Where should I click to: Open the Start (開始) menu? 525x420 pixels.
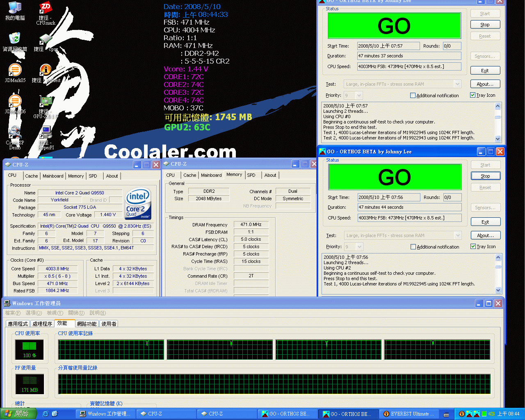pyautogui.click(x=18, y=414)
